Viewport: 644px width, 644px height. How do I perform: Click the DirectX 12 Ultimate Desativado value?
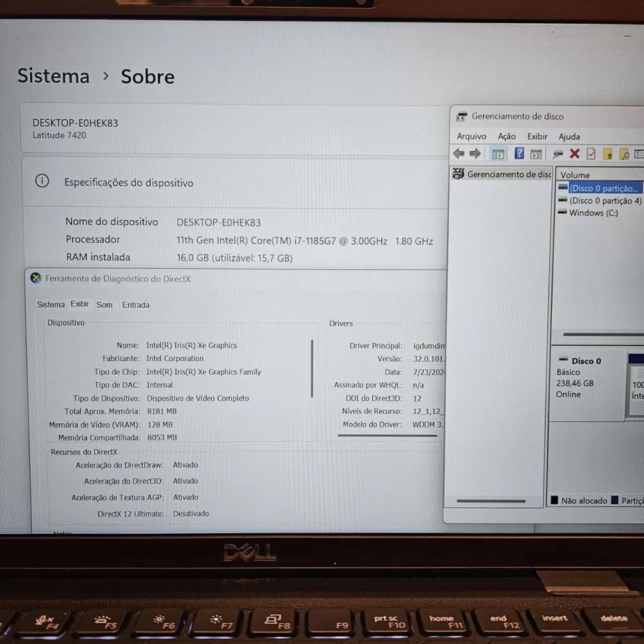[191, 513]
